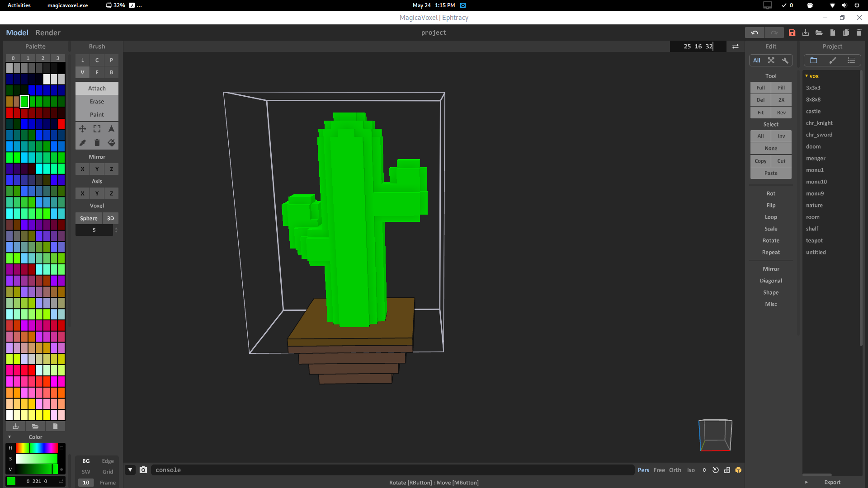Select the castle project file
Screen dimensions: 868x488
(813, 111)
